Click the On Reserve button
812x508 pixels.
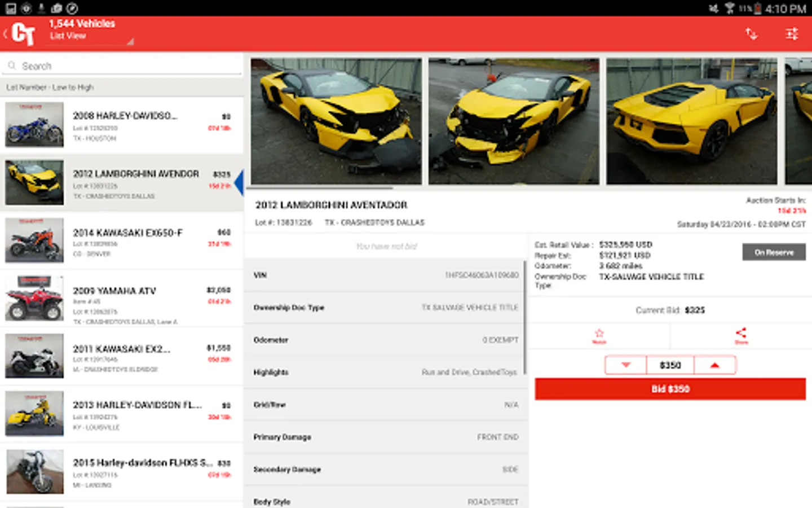pos(774,252)
